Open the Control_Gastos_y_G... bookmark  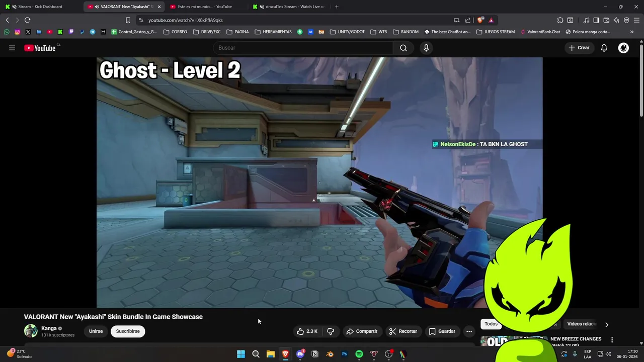(x=134, y=32)
